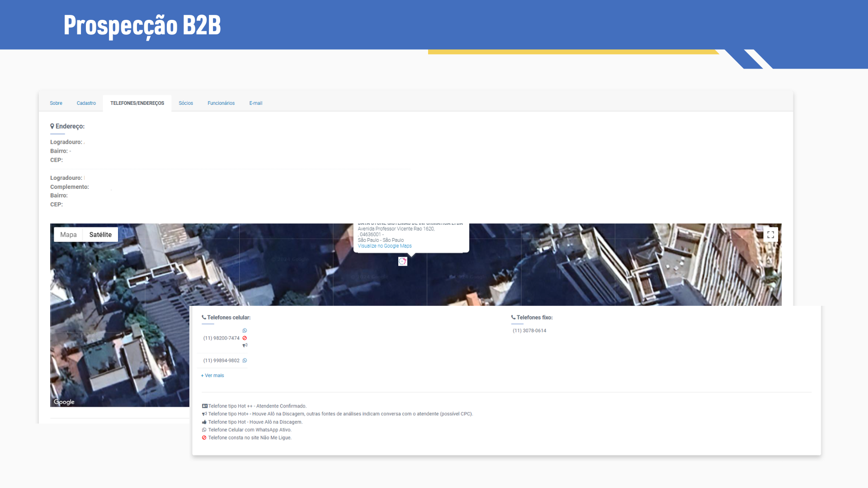Click the thumbs-up Hot legend icon
Viewport: 868px width, 488px height.
(x=204, y=422)
